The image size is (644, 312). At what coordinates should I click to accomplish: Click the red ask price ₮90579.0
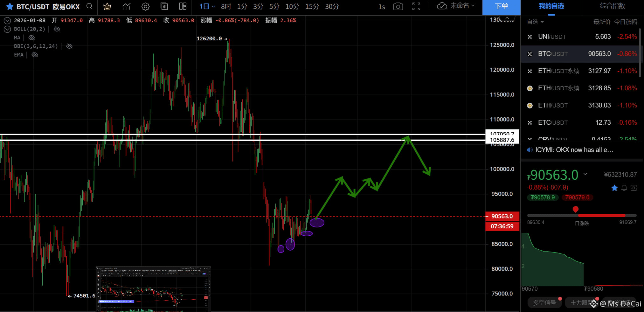click(577, 198)
